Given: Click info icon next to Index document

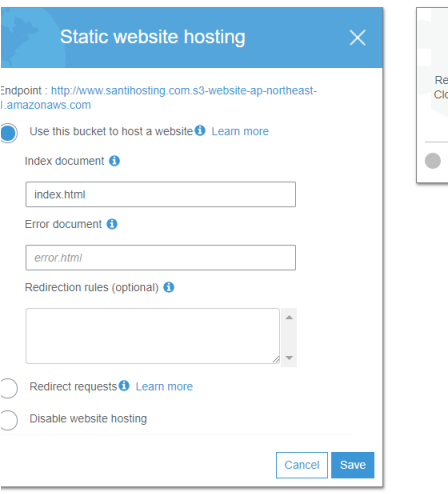Looking at the screenshot, I should 114,161.
